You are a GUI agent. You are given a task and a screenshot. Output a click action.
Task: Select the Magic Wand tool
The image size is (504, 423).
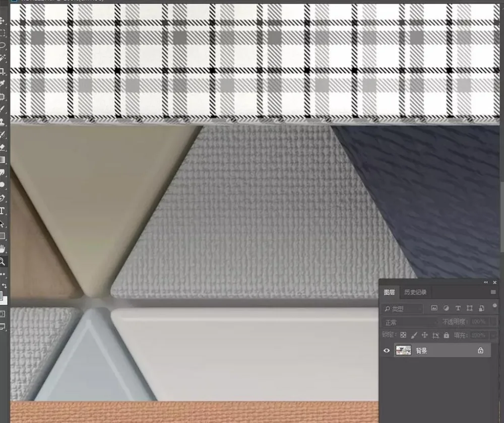2,58
